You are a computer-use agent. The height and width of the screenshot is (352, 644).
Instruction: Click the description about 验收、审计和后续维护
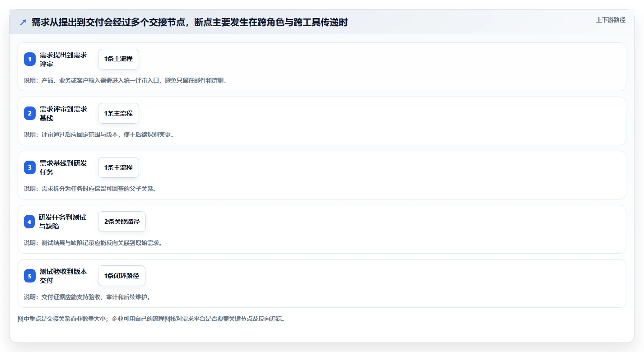pos(87,297)
